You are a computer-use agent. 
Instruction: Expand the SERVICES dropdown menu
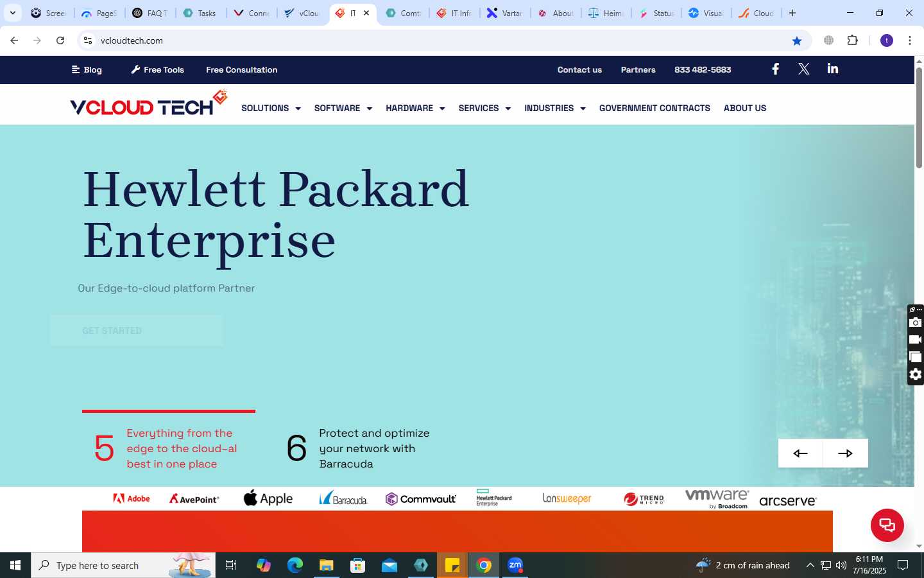click(x=484, y=108)
